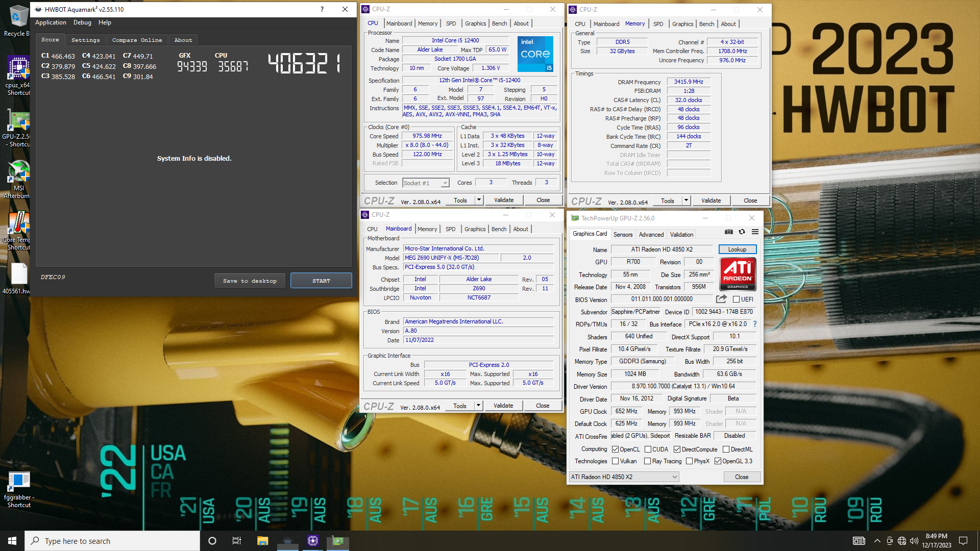Toggle DirectCompute checkbox in GPU-Z
The height and width of the screenshot is (551, 980).
pyautogui.click(x=677, y=449)
